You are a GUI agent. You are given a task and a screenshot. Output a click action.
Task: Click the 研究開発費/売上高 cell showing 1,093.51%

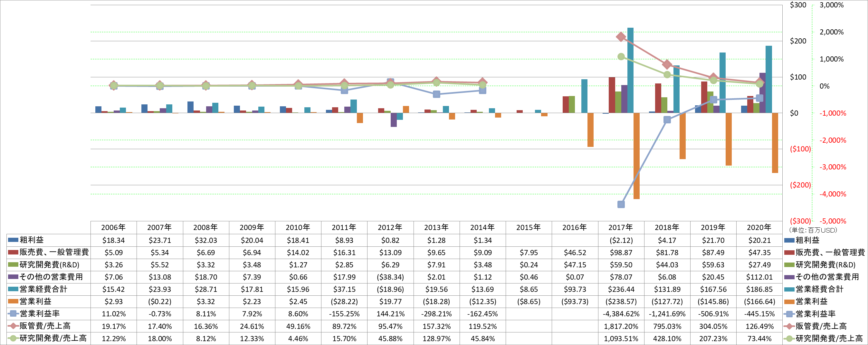(621, 338)
